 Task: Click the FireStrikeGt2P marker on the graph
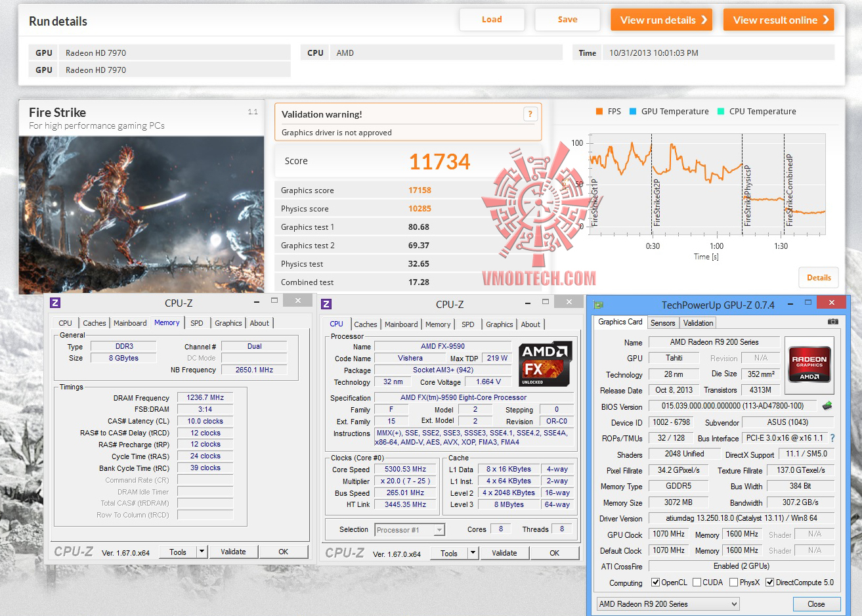657,202
